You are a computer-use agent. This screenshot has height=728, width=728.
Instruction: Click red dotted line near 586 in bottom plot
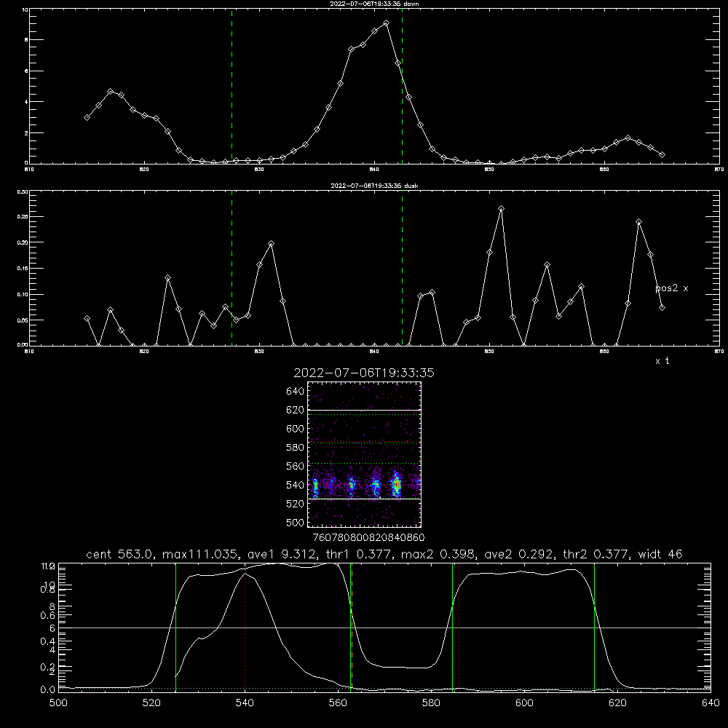pyautogui.click(x=459, y=627)
